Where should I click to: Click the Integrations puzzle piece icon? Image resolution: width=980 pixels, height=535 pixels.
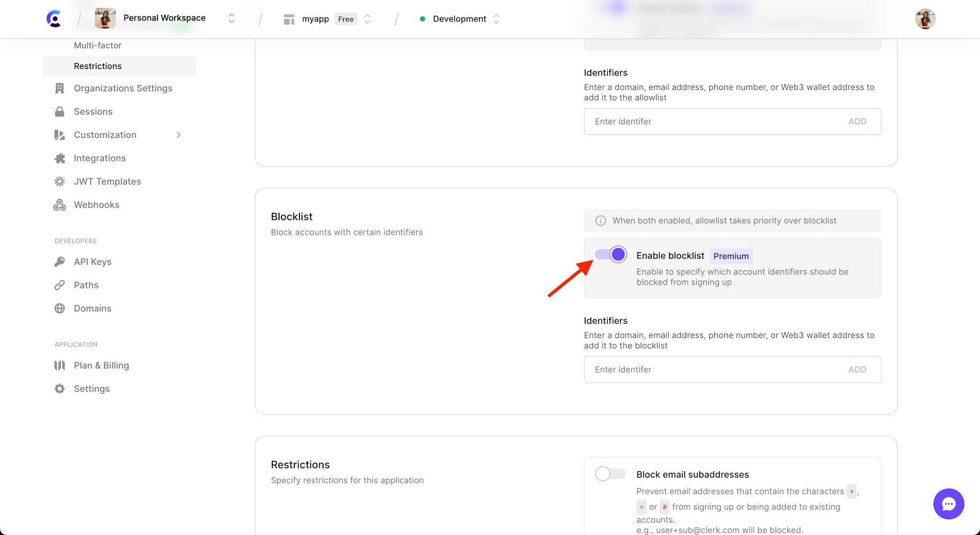(59, 158)
